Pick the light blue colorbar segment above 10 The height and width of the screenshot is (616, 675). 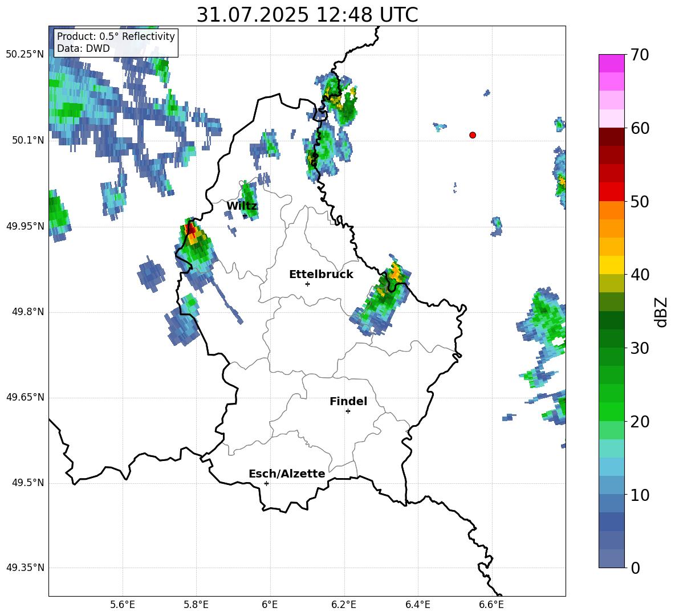(x=611, y=486)
